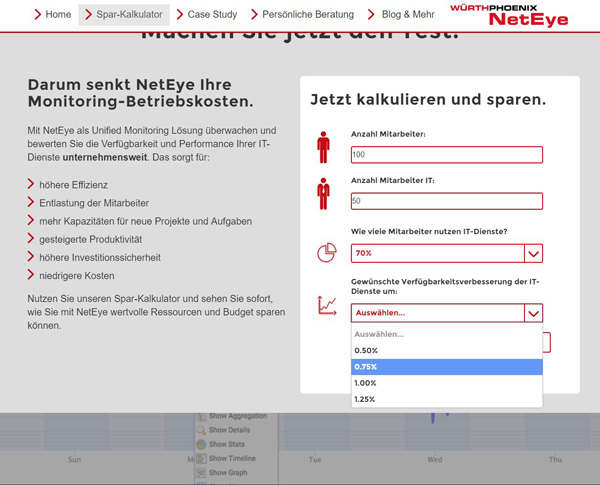This screenshot has height=485, width=600.
Task: Click the Show Timeline icon
Action: pos(201,458)
